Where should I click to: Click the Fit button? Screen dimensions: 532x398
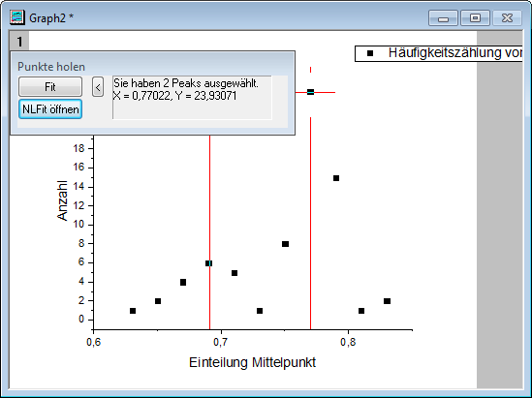50,87
